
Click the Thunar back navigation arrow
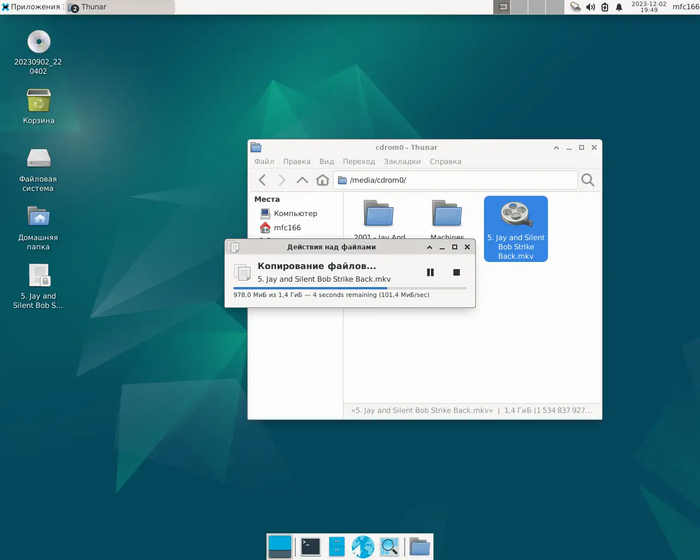click(262, 180)
